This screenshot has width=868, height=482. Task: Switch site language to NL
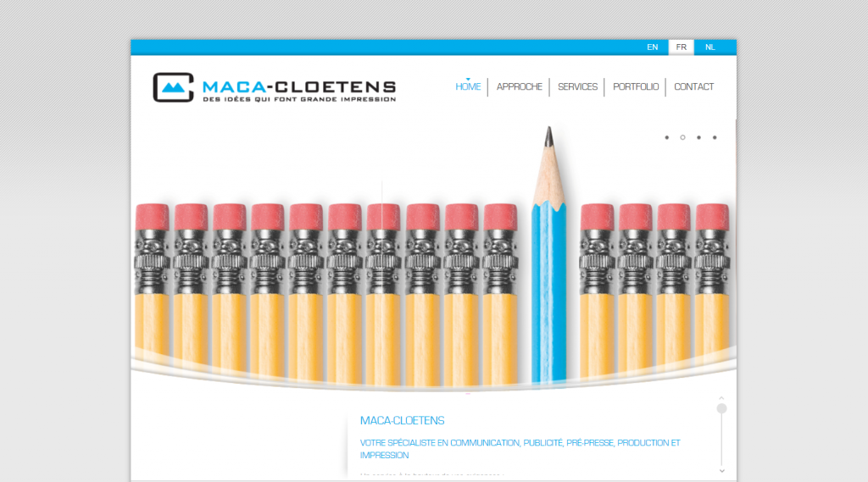tap(710, 47)
